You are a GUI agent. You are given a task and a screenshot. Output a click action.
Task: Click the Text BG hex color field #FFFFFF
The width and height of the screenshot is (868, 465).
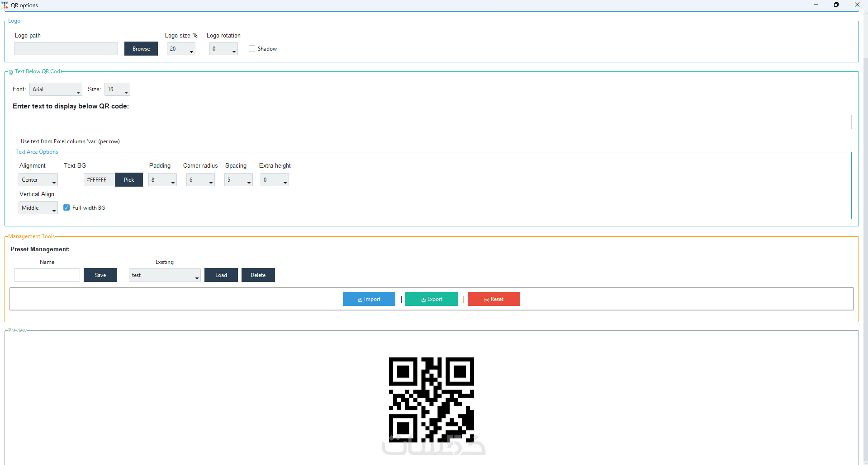(99, 180)
